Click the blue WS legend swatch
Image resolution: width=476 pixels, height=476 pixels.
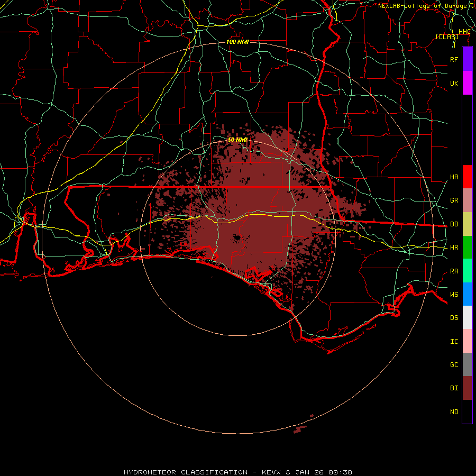pyautogui.click(x=467, y=294)
